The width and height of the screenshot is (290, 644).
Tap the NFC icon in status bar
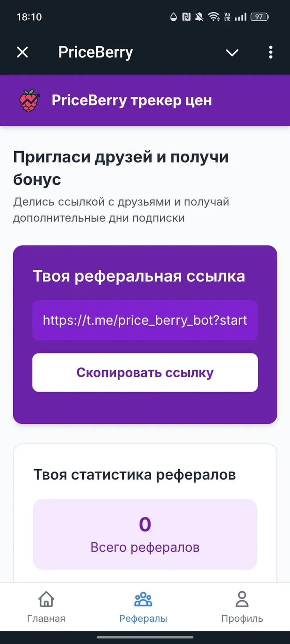[x=186, y=17]
